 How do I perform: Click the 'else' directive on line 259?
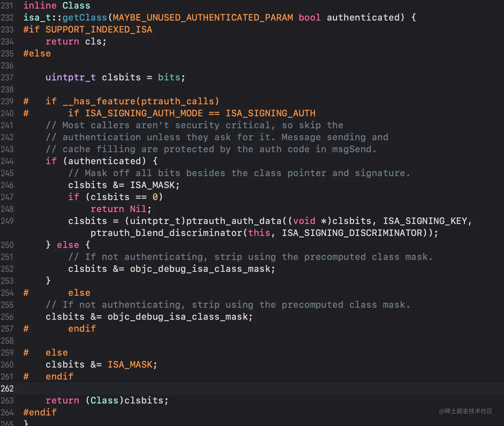tap(57, 353)
